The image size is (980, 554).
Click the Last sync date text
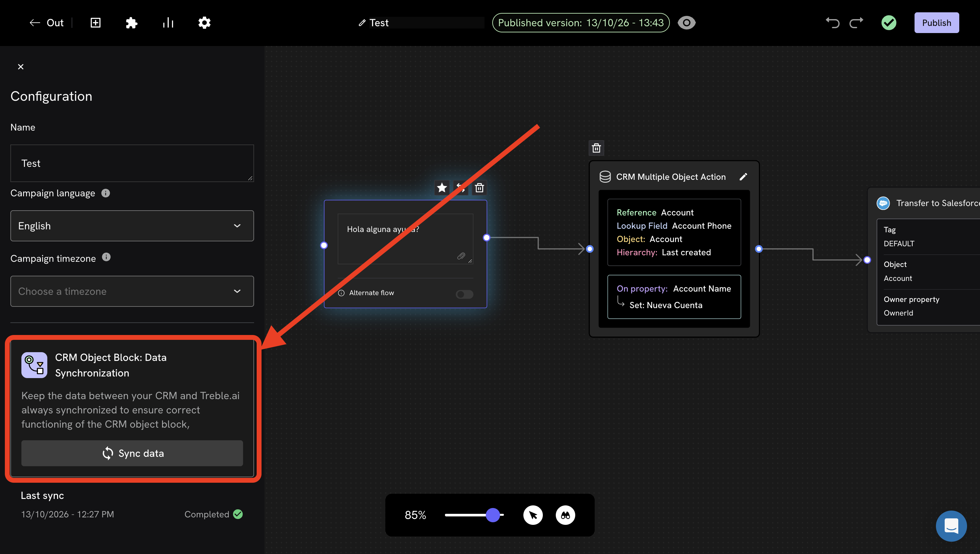pyautogui.click(x=67, y=514)
